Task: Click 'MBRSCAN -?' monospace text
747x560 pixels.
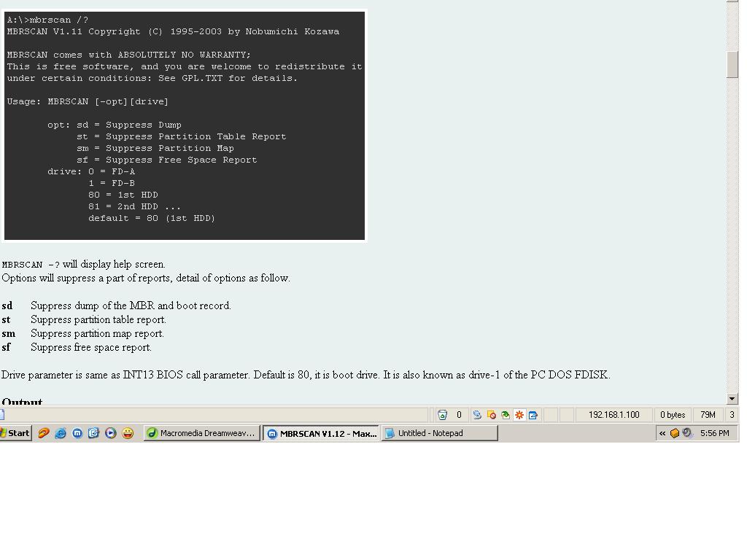Action: coord(31,265)
